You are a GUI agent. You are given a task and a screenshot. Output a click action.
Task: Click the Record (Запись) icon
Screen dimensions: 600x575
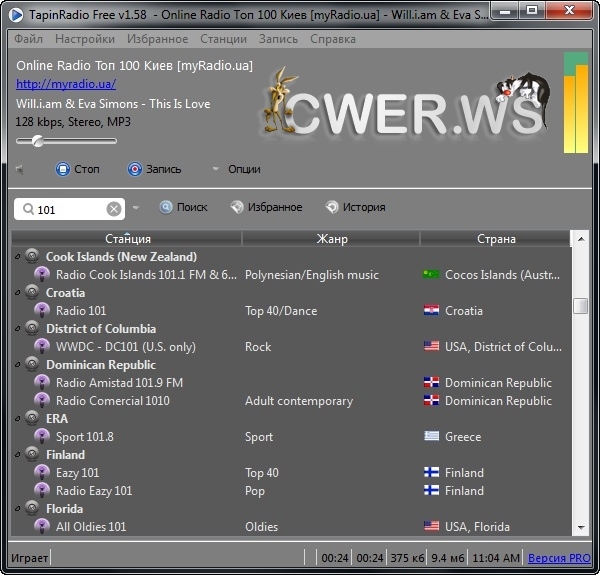pos(134,169)
